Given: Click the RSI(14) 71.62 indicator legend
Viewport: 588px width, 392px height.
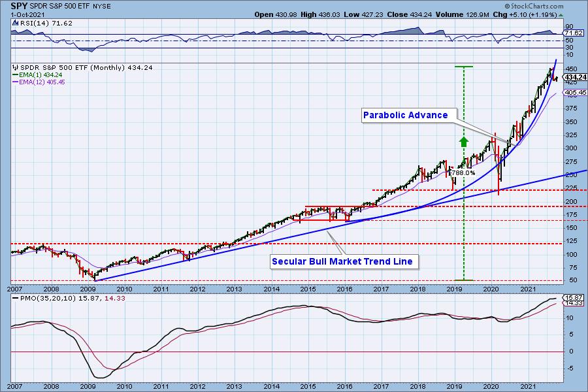Looking at the screenshot, I should (x=46, y=24).
